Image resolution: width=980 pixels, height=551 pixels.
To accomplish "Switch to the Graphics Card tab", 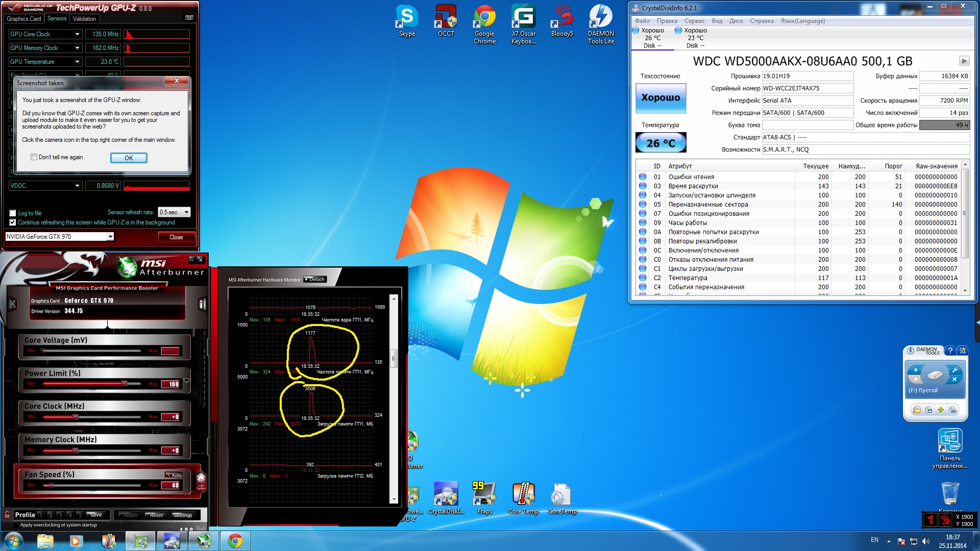I will pos(24,19).
